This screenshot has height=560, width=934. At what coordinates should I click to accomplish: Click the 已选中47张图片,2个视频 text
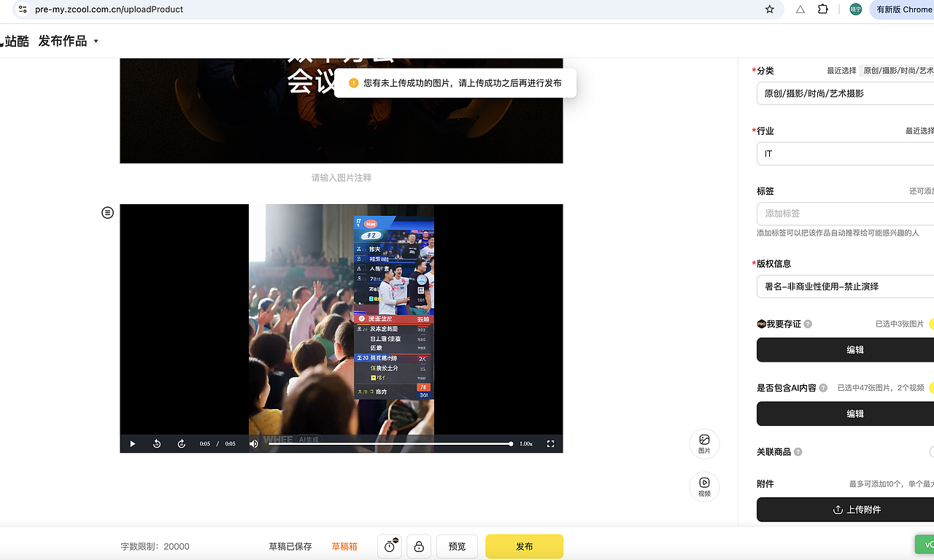pos(881,388)
